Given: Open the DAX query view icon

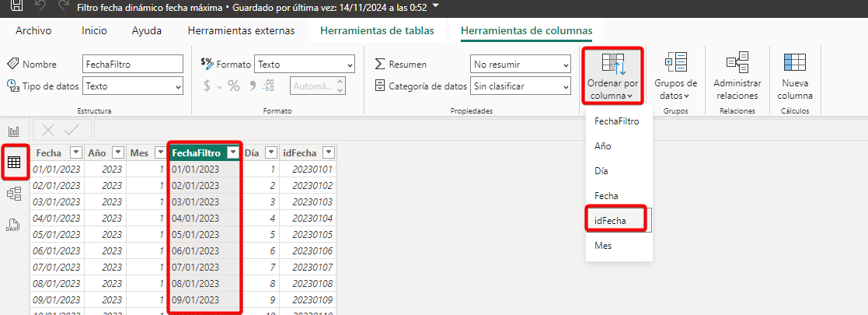Looking at the screenshot, I should 13,225.
